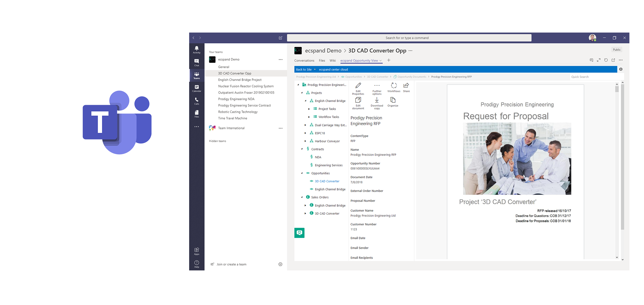Open channel options ellipsis next to title
The height and width of the screenshot is (305, 644).
point(410,50)
